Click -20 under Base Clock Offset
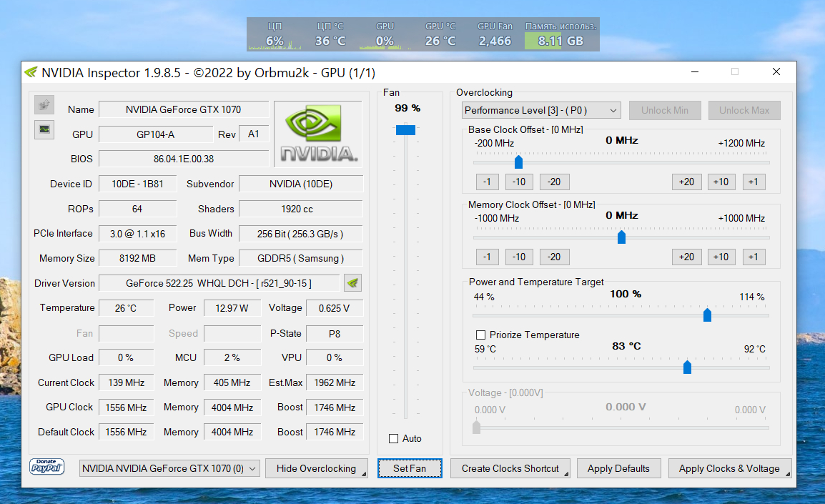825x504 pixels. point(554,182)
